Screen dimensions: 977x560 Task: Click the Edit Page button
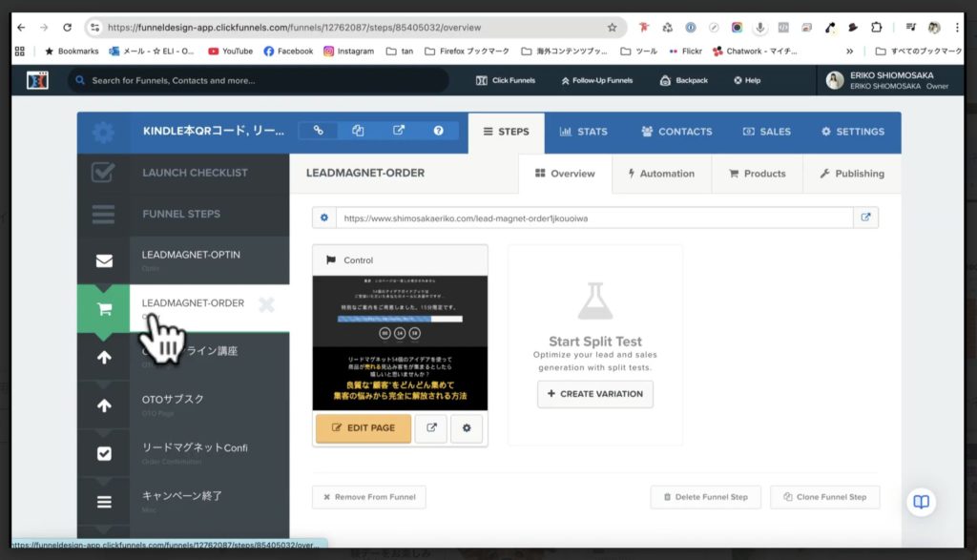(363, 428)
